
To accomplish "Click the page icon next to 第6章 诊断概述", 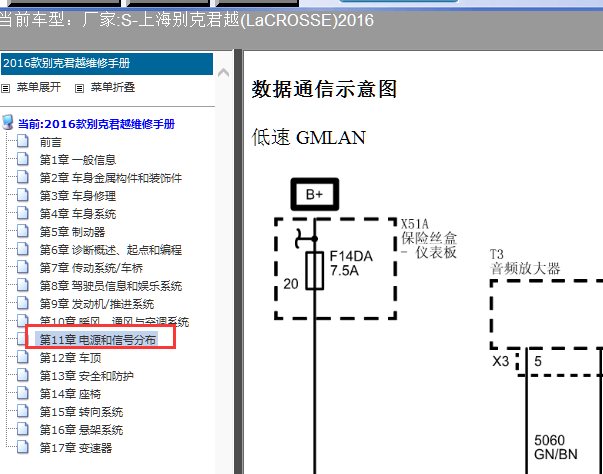I will 23,249.
